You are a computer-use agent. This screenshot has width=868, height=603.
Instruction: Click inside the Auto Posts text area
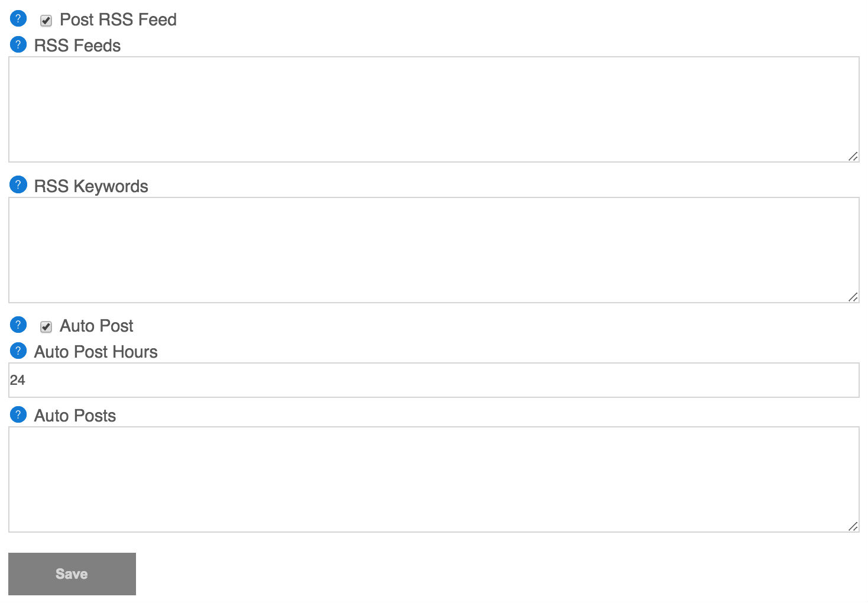pos(433,479)
